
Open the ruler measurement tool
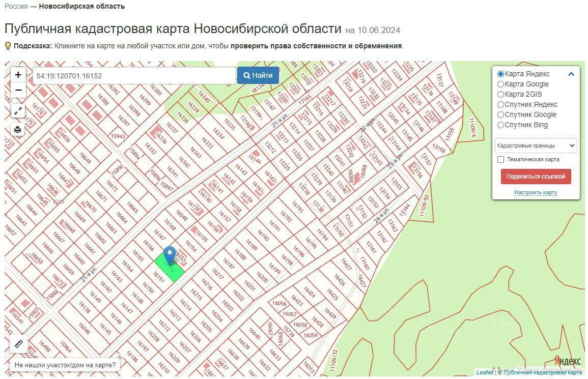pyautogui.click(x=19, y=343)
